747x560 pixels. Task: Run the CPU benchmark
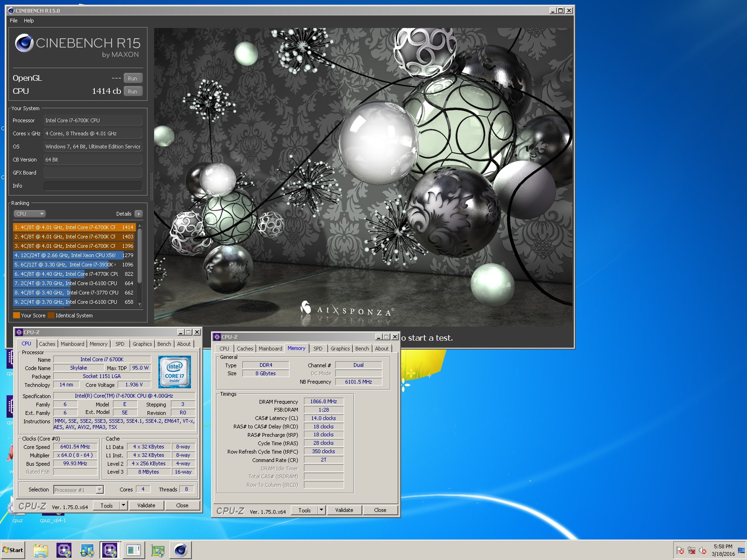133,91
